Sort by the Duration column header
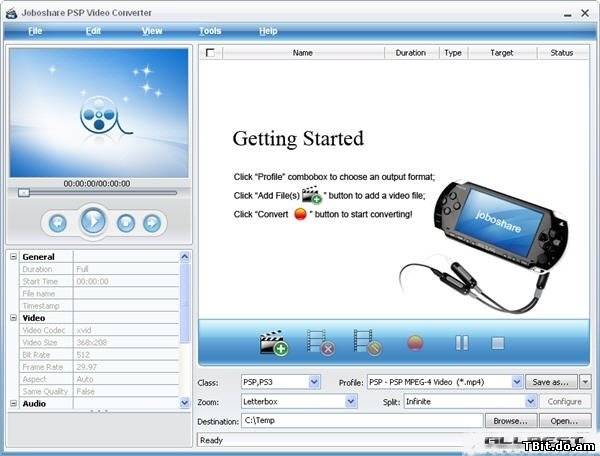Screen dimensions: 600x456 click(411, 53)
